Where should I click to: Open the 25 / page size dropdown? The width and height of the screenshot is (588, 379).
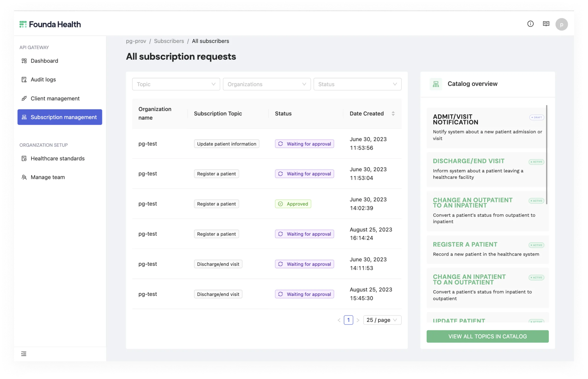pyautogui.click(x=382, y=320)
